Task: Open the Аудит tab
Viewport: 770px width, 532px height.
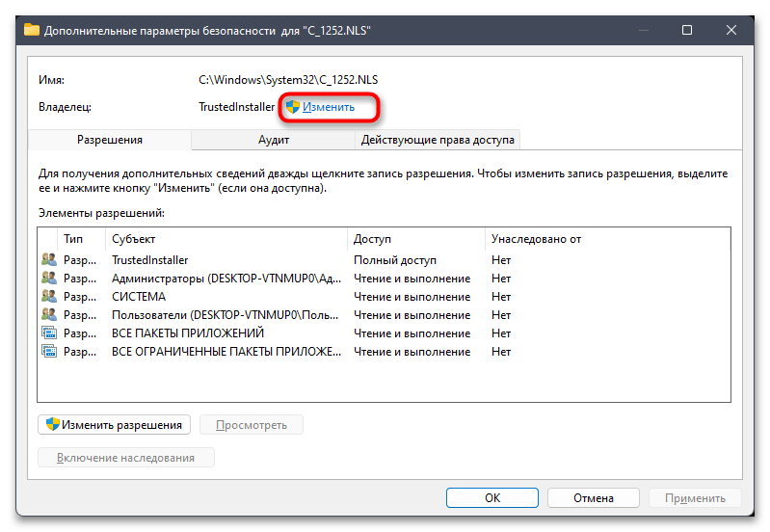Action: (274, 140)
